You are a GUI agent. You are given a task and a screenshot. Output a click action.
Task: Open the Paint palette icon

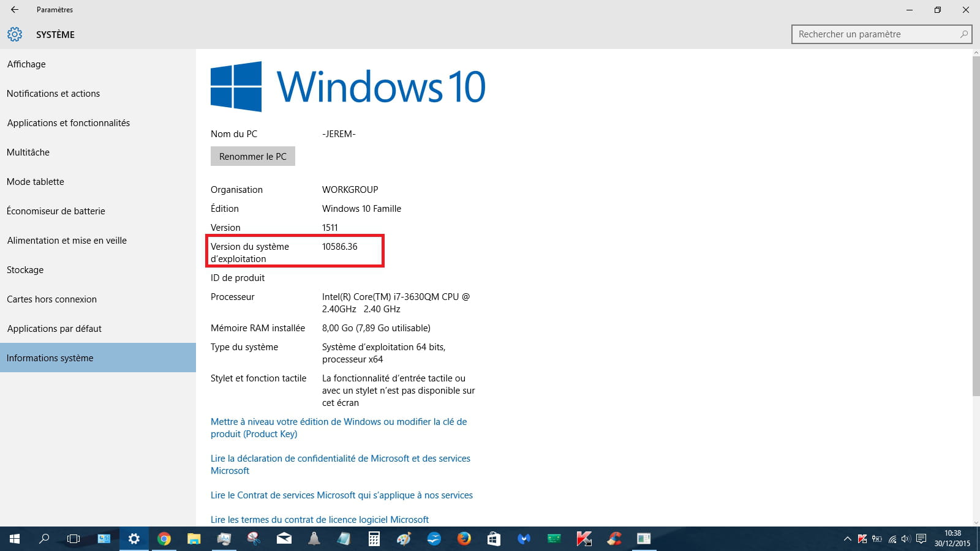[404, 539]
